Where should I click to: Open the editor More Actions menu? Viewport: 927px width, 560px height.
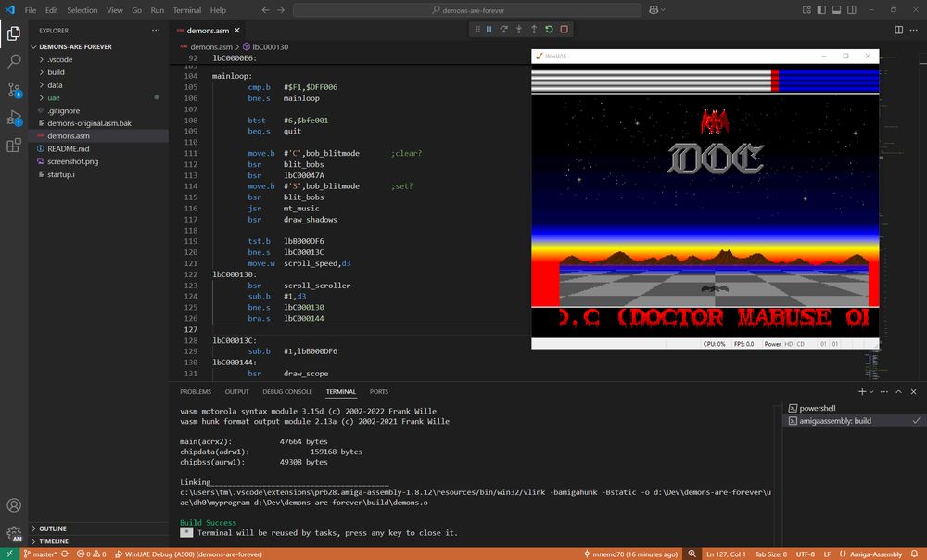[x=913, y=31]
